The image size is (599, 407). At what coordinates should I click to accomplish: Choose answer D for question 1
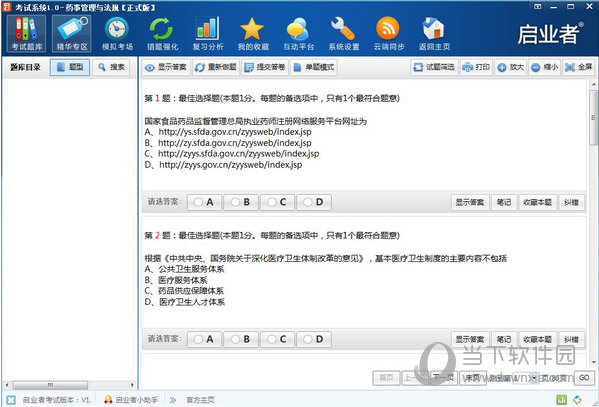(x=314, y=202)
